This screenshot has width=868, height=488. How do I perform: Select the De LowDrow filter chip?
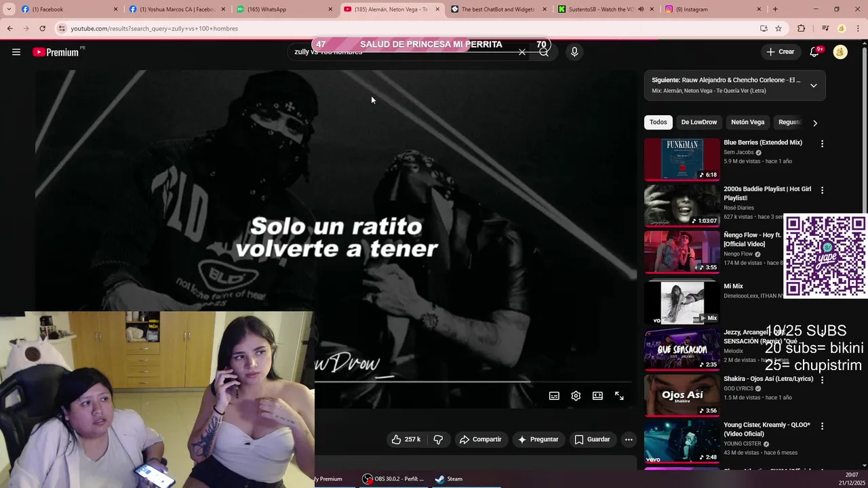pos(698,122)
